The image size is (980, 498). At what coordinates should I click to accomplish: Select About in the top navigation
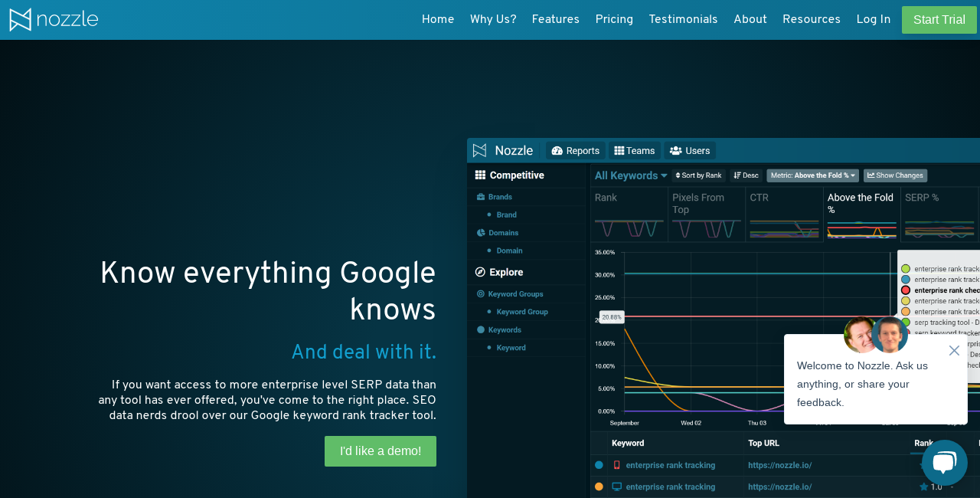tap(750, 20)
